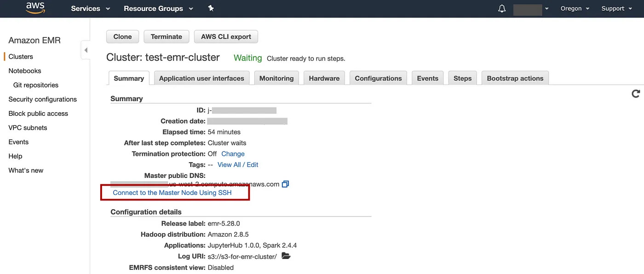Viewport: 644px width, 274px height.
Task: Click the Amazon EMR sidebar heading
Action: click(x=34, y=40)
